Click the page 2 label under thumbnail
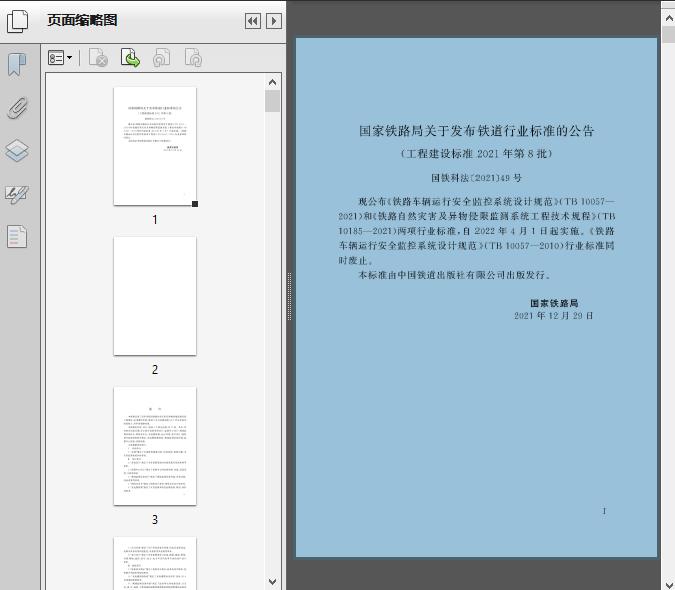This screenshot has width=675, height=590. pyautogui.click(x=155, y=370)
